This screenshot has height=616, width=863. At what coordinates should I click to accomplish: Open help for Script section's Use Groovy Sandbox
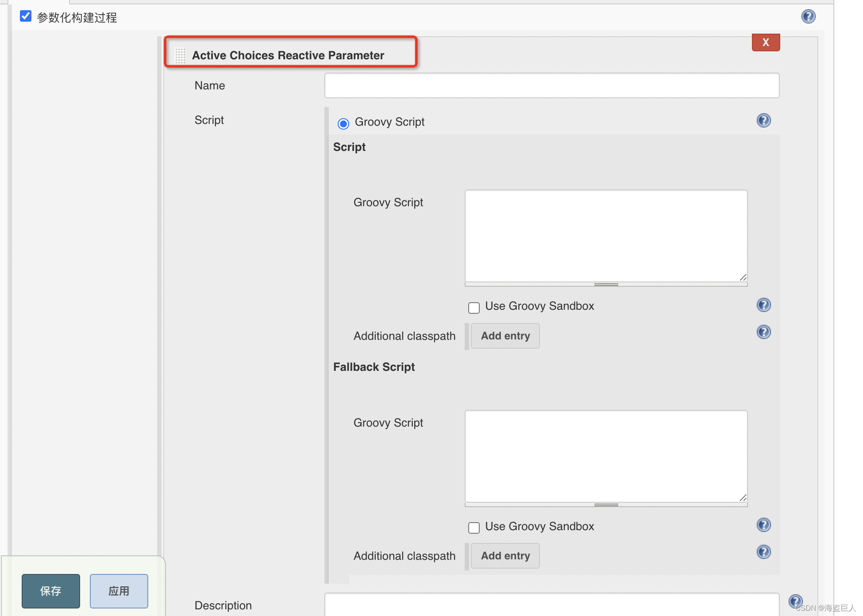763,305
